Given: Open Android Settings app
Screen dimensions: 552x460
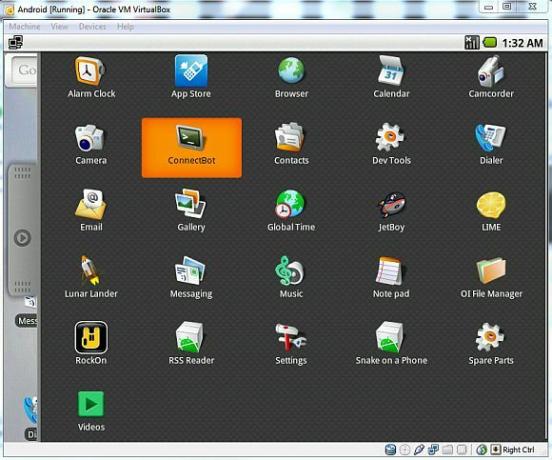Looking at the screenshot, I should point(291,344).
